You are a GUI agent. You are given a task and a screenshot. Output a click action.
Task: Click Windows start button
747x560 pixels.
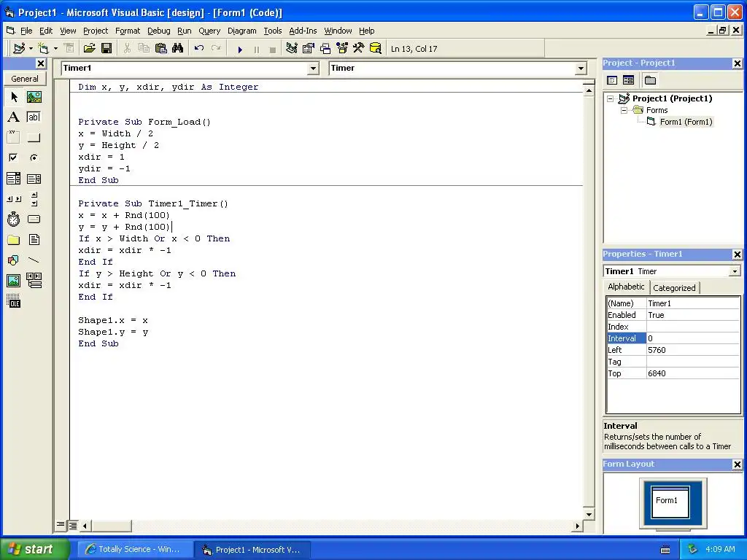(x=34, y=549)
